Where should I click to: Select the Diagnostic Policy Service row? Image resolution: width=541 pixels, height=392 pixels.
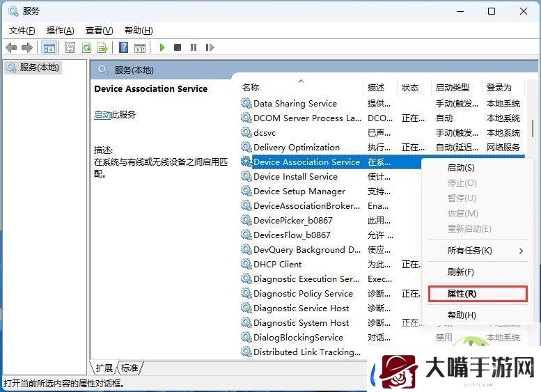331,293
